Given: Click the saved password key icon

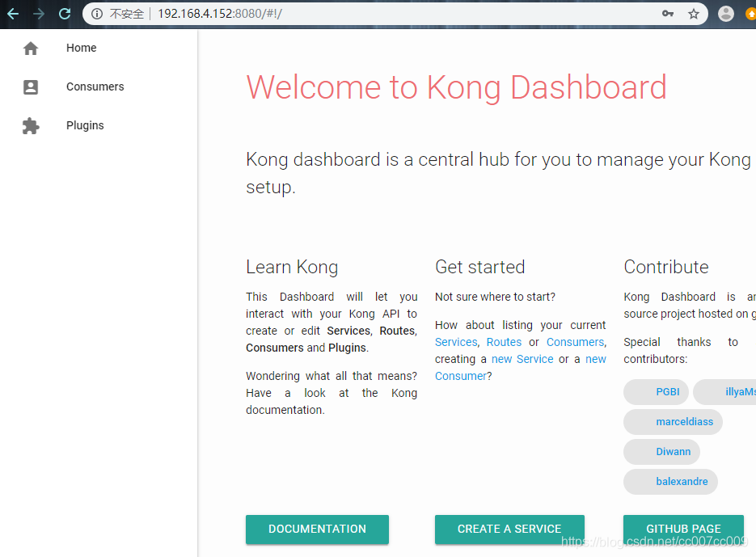Looking at the screenshot, I should (668, 14).
